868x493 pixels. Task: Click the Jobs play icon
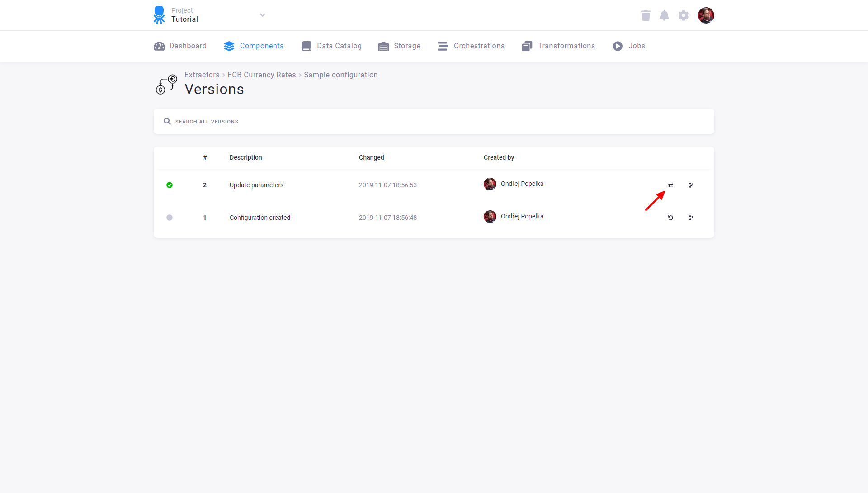click(618, 46)
